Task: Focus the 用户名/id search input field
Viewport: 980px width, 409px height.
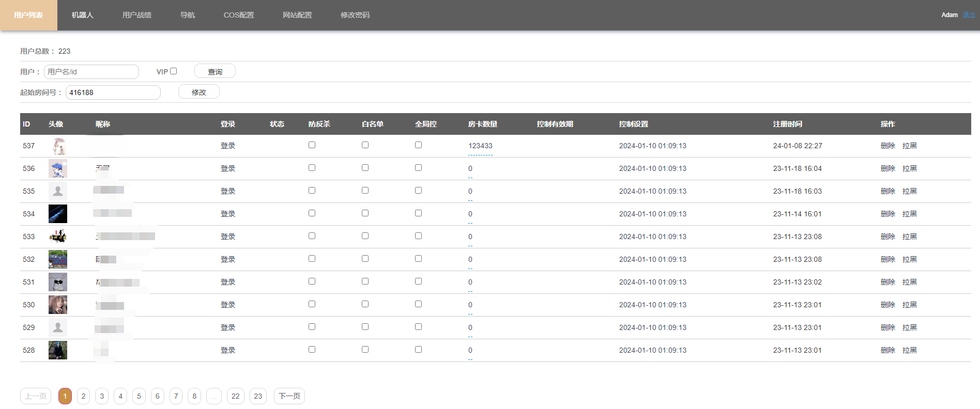Action: 91,72
